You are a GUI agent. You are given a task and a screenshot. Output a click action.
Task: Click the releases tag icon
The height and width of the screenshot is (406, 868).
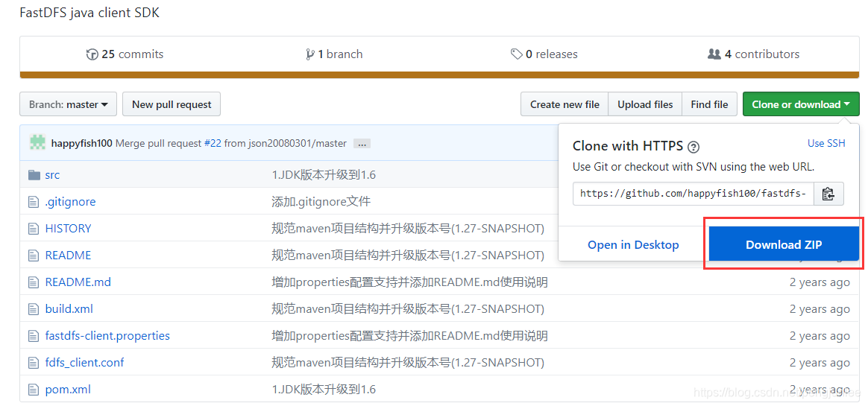(517, 54)
